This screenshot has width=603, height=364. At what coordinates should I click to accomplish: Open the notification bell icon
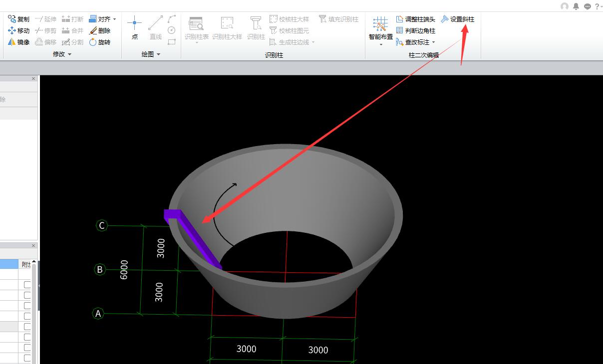tap(576, 6)
